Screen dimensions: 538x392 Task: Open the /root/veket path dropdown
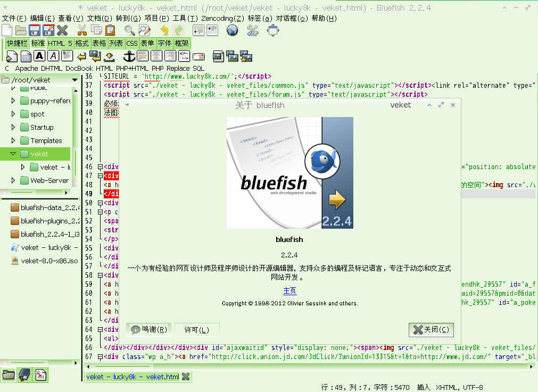(x=75, y=80)
